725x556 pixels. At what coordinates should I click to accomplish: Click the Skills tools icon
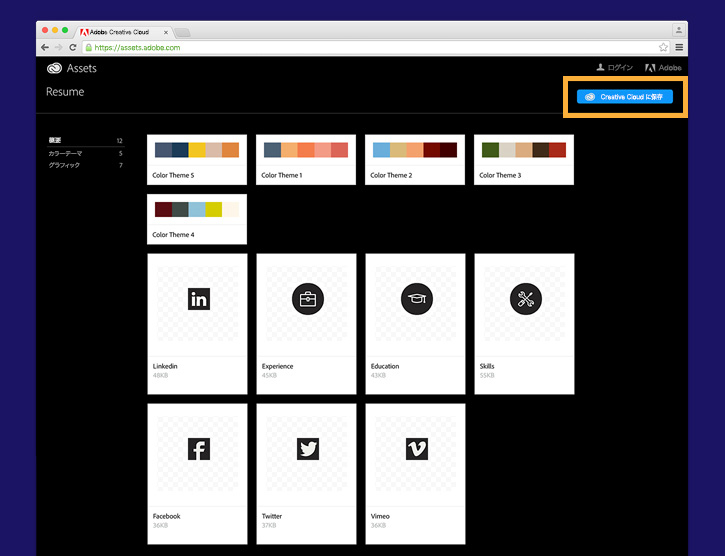[526, 299]
